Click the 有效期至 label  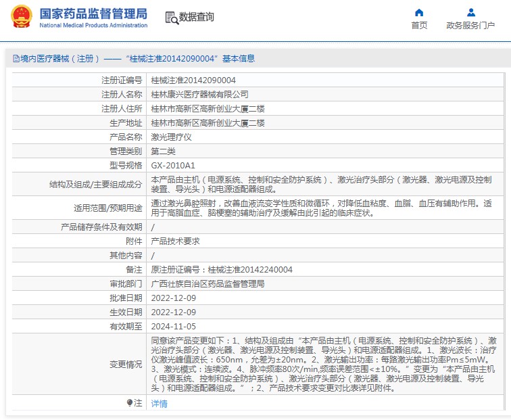coord(126,327)
